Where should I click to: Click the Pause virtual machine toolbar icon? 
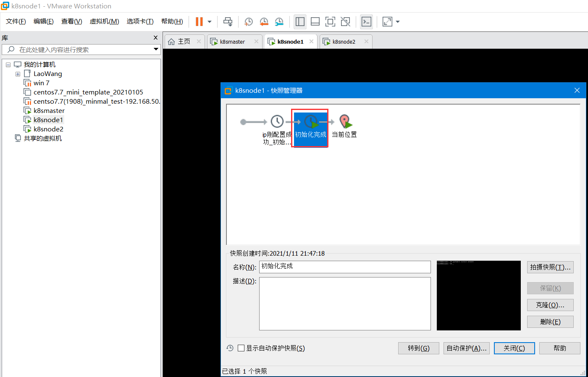pos(199,21)
